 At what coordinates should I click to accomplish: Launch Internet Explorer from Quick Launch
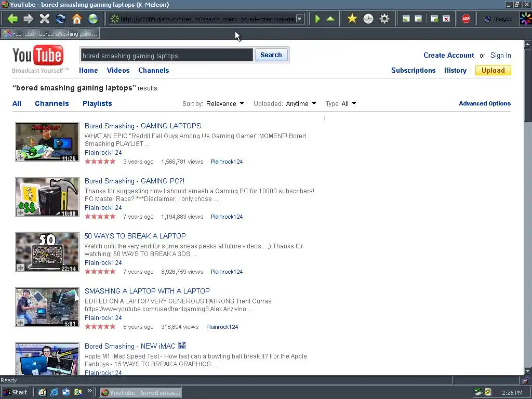54,393
